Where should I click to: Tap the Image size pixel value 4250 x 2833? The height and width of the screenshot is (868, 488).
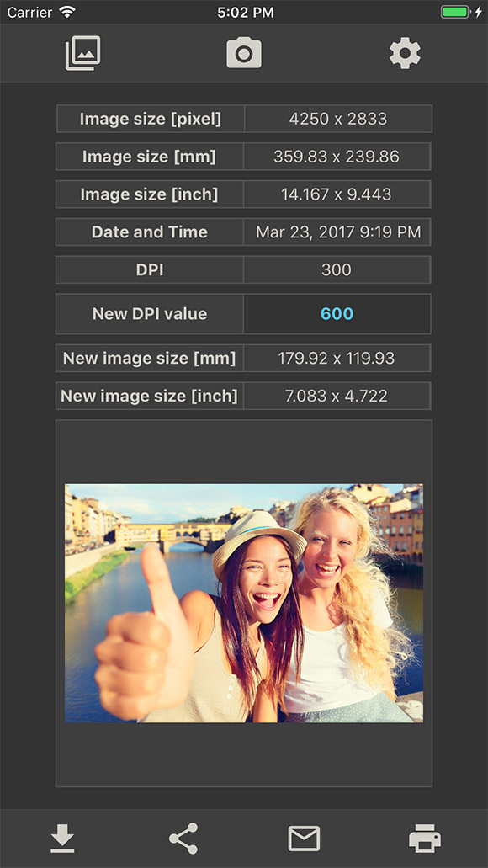click(x=338, y=119)
